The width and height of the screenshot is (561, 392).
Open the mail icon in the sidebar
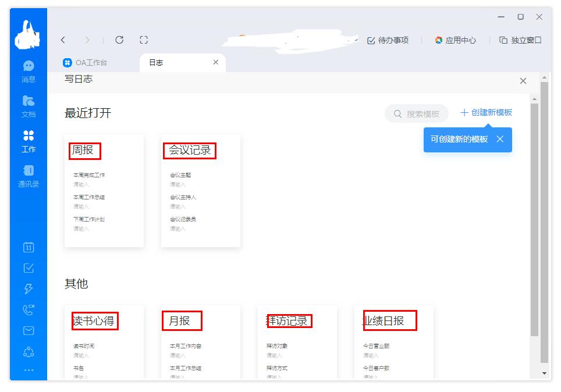pos(27,330)
